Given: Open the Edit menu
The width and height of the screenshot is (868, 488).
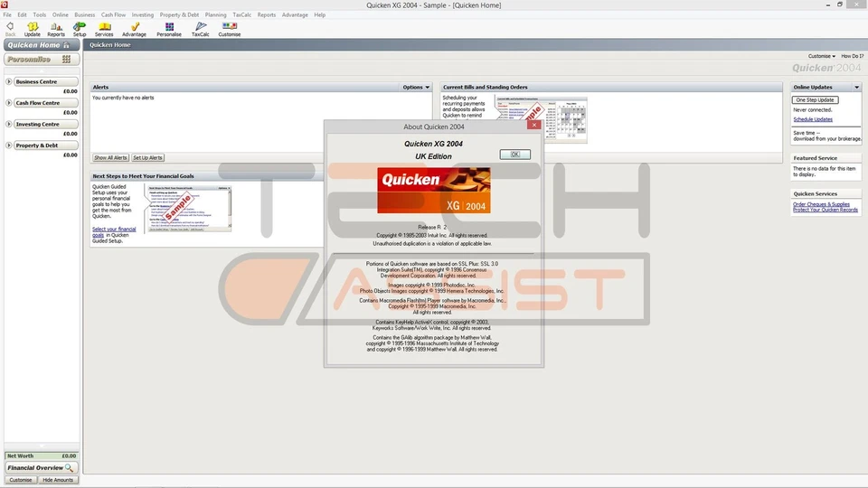Looking at the screenshot, I should click(x=22, y=15).
